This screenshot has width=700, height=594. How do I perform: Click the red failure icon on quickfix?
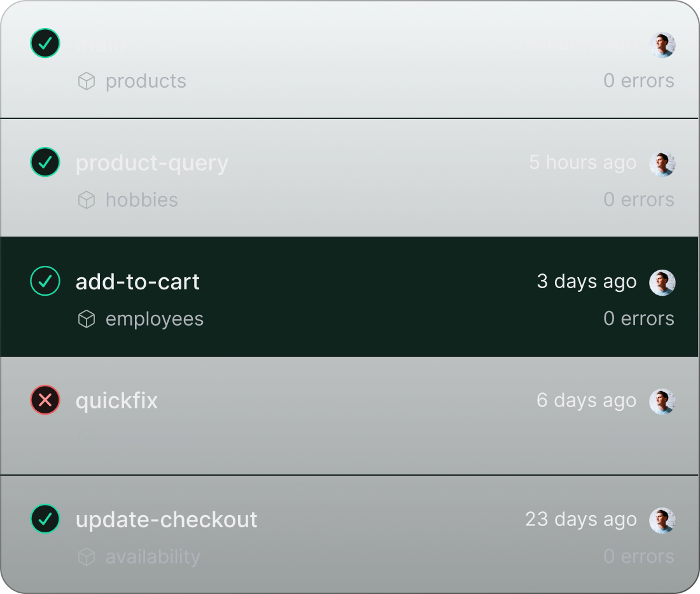pos(45,401)
